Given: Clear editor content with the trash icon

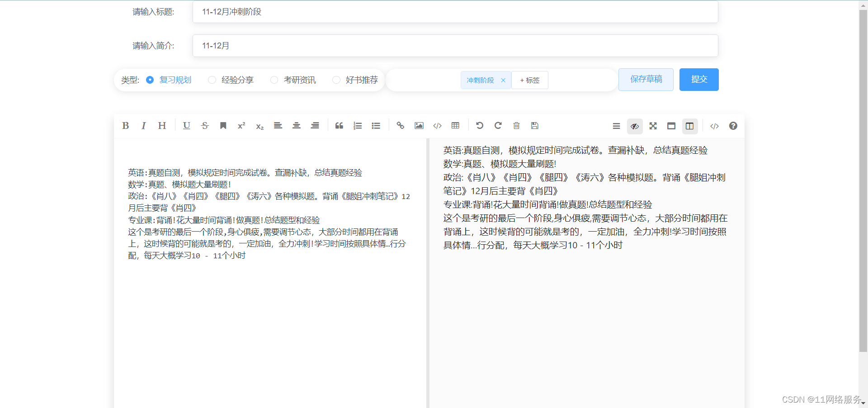Looking at the screenshot, I should click(516, 126).
